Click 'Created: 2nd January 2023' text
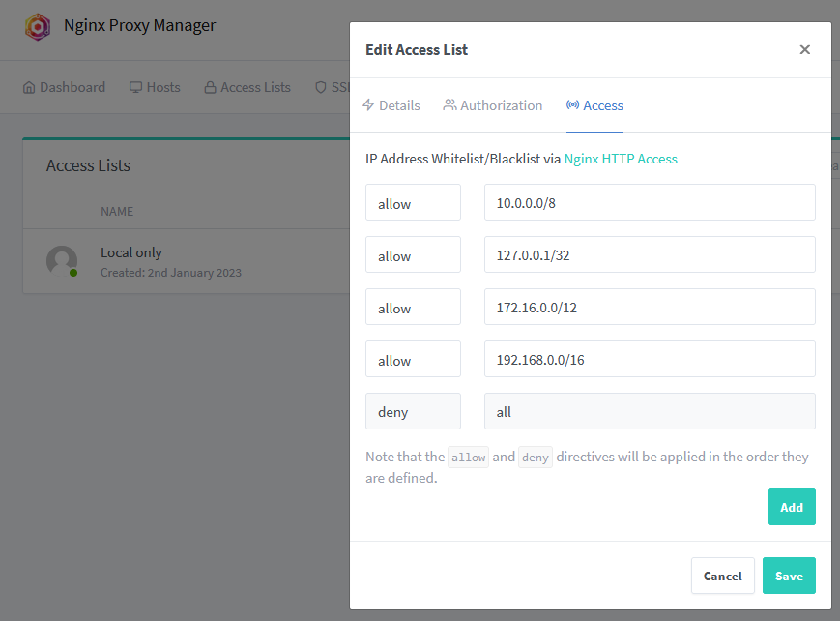 [x=171, y=273]
